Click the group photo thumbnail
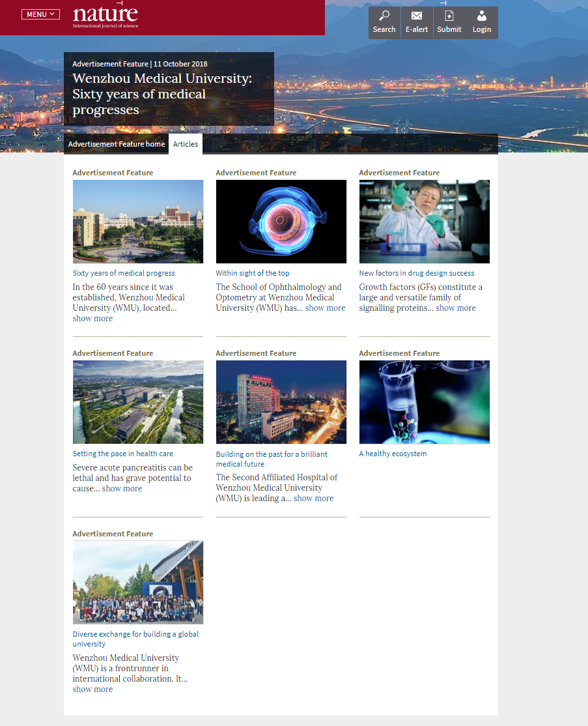 tap(138, 583)
